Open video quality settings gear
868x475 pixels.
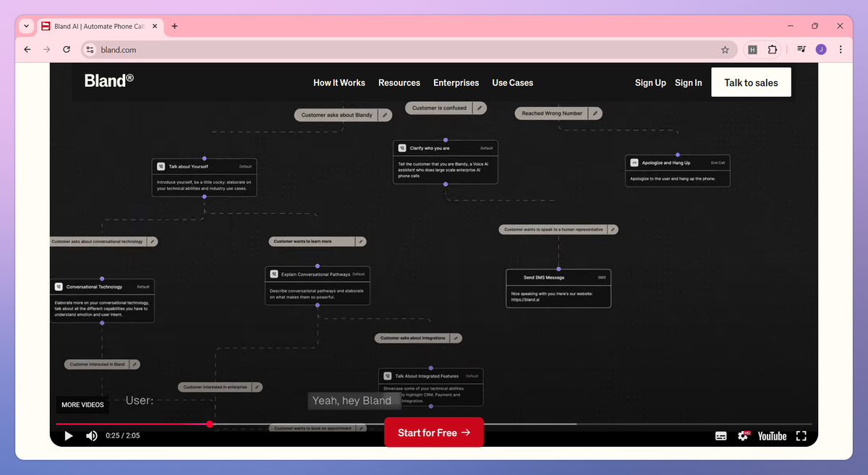[744, 436]
